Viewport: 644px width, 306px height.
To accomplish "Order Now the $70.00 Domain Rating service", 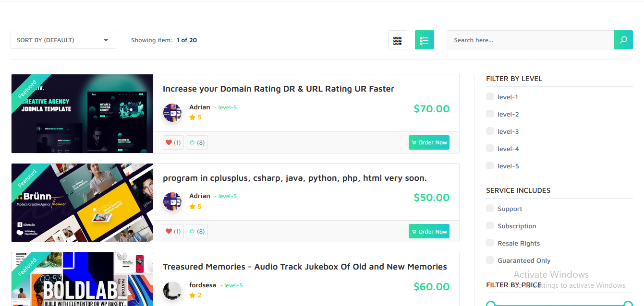I will click(429, 142).
